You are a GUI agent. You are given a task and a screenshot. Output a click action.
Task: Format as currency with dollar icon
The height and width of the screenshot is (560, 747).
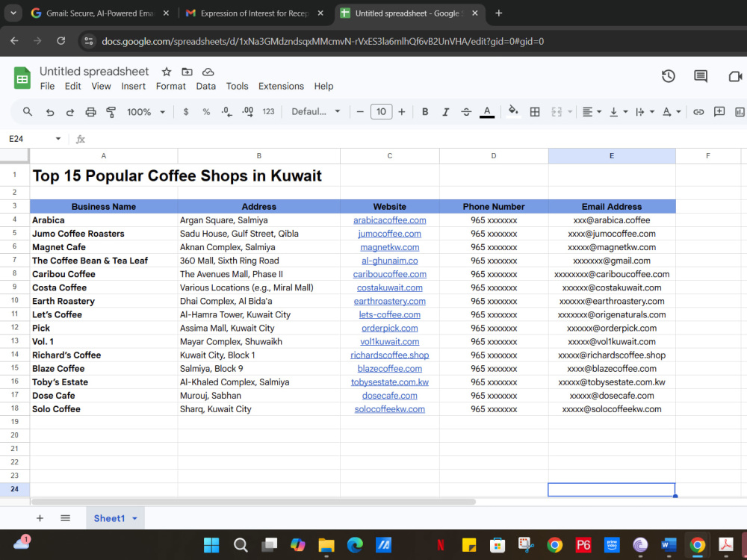(x=186, y=111)
